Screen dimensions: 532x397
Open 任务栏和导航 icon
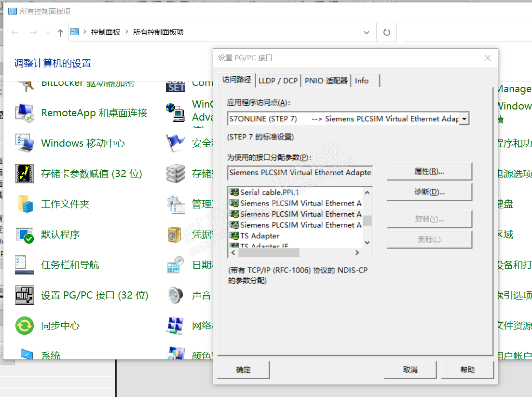click(x=25, y=265)
